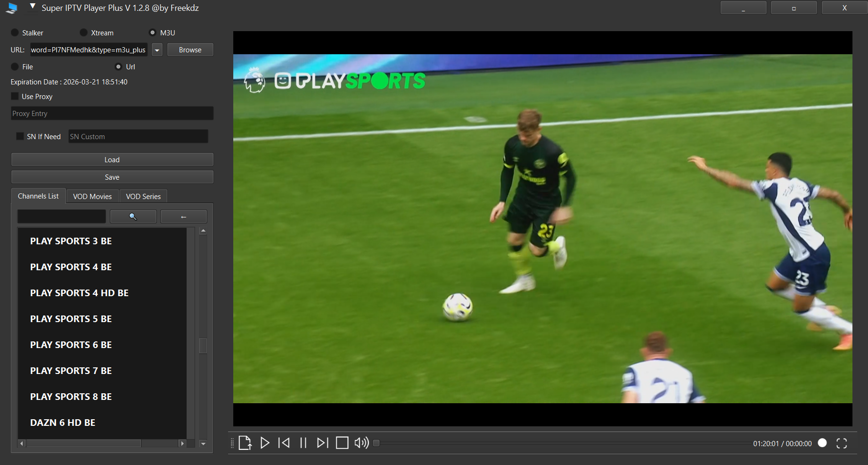Expand the URL history dropdown arrow
The height and width of the screenshot is (465, 868).
click(x=157, y=50)
